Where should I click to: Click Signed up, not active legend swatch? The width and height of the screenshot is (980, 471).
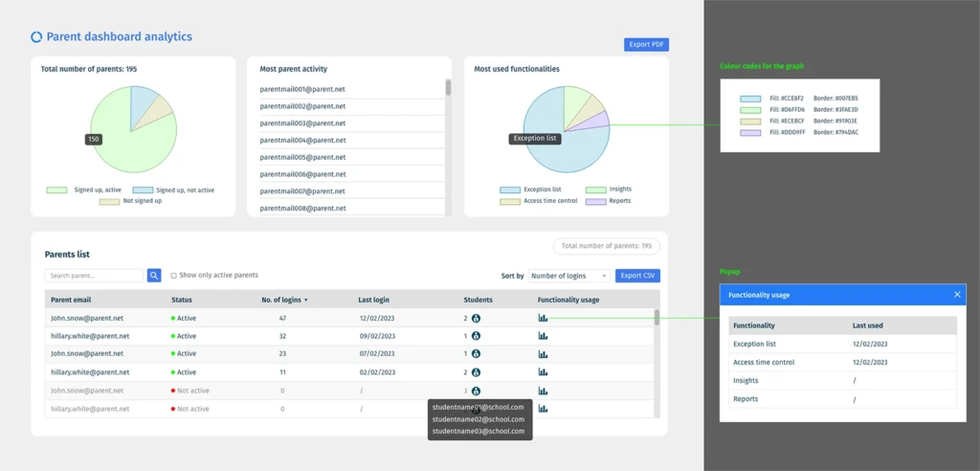tap(143, 191)
